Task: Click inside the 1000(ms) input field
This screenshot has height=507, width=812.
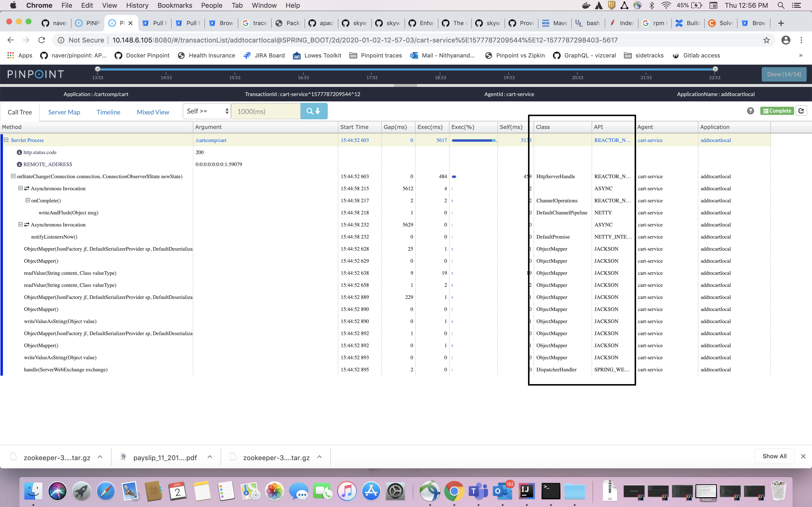Action: 265,111
